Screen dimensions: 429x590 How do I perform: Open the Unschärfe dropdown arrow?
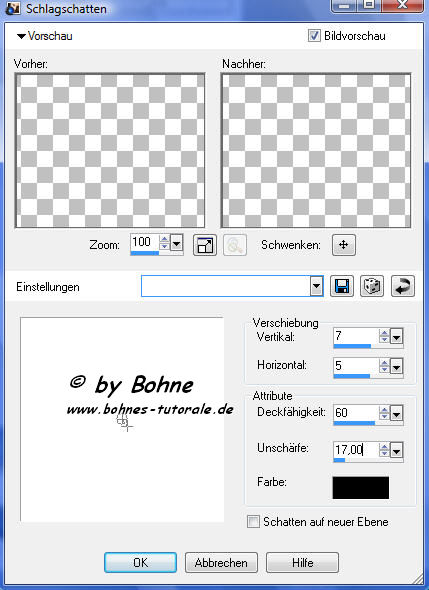click(396, 450)
